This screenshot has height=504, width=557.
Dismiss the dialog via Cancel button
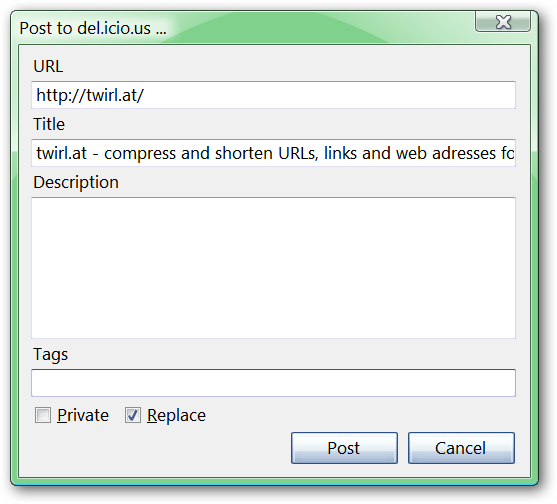click(461, 448)
